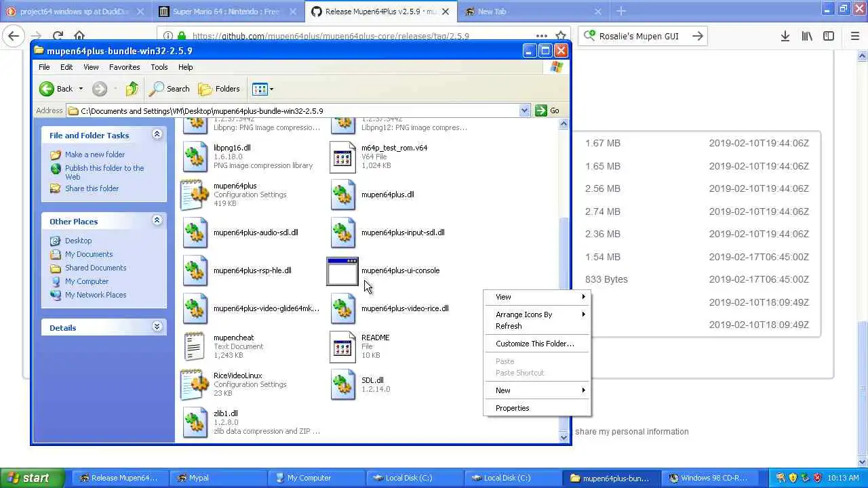
Task: Select the mupen64plus-ui-console application icon
Action: (x=342, y=271)
